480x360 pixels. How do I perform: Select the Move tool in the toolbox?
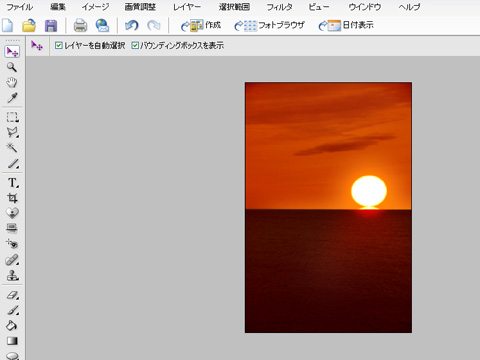coord(13,52)
